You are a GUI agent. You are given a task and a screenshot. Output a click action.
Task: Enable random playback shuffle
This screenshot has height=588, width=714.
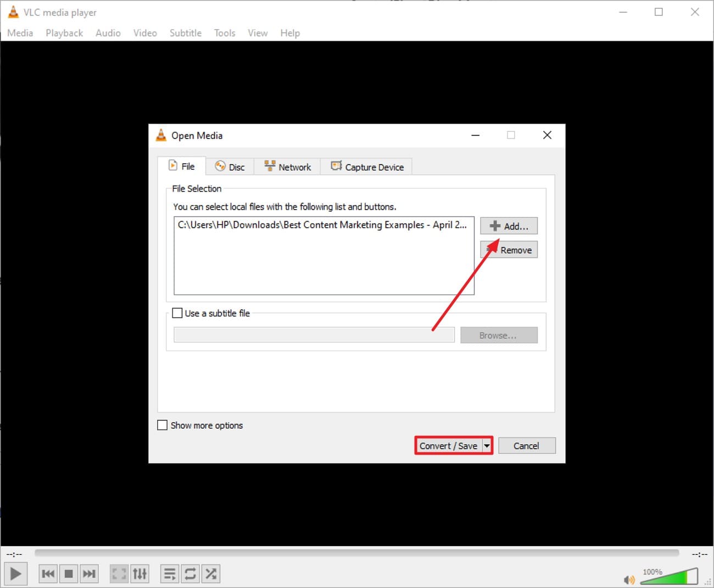(211, 573)
